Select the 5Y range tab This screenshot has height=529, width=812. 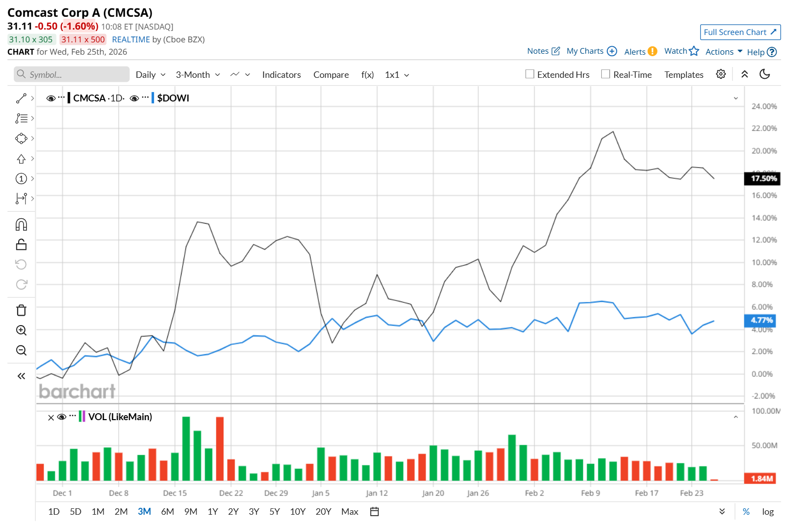(x=275, y=512)
